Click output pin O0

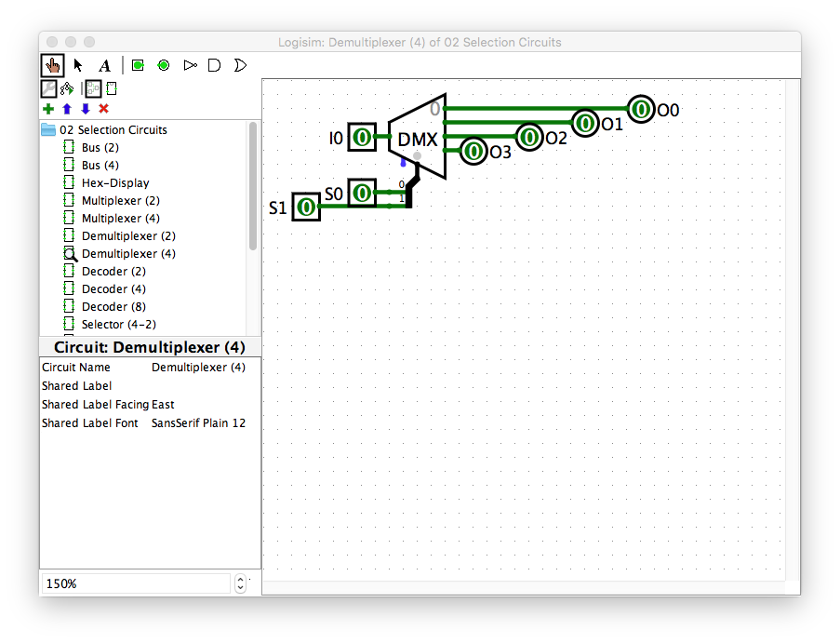tap(641, 109)
